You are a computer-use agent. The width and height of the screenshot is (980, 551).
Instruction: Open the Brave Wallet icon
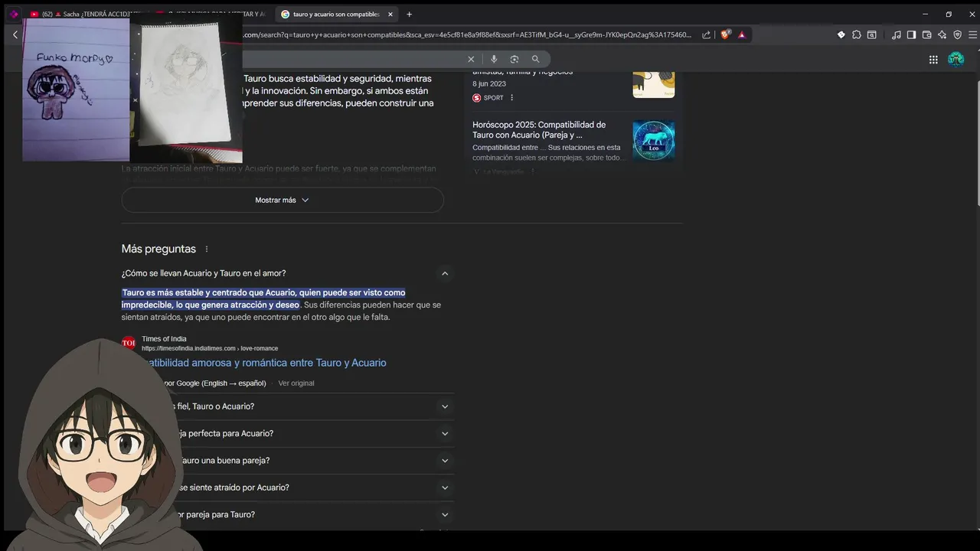pos(926,34)
